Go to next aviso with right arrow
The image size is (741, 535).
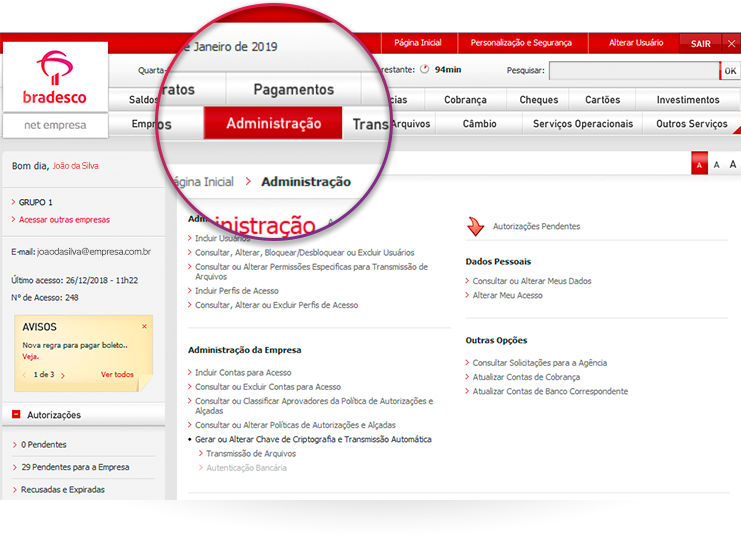[63, 375]
